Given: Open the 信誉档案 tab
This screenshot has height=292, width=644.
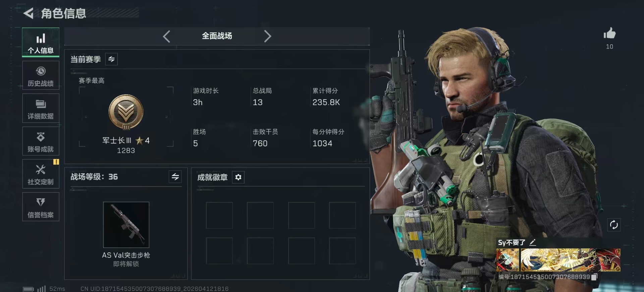Looking at the screenshot, I should (41, 207).
